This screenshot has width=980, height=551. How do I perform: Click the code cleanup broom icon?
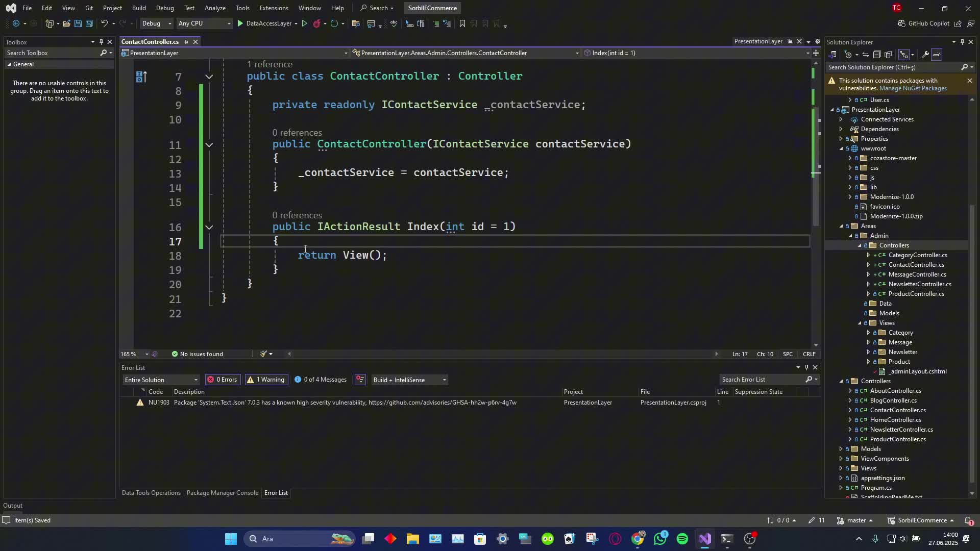pos(264,354)
